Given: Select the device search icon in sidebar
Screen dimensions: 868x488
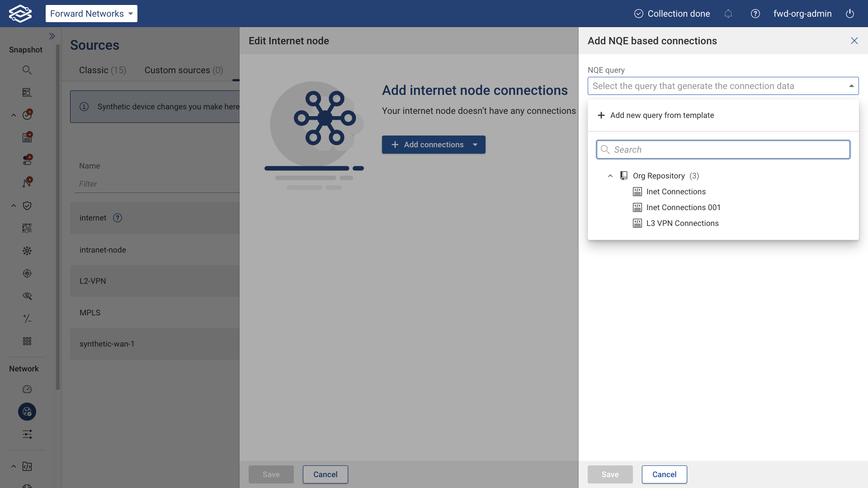Looking at the screenshot, I should (27, 92).
